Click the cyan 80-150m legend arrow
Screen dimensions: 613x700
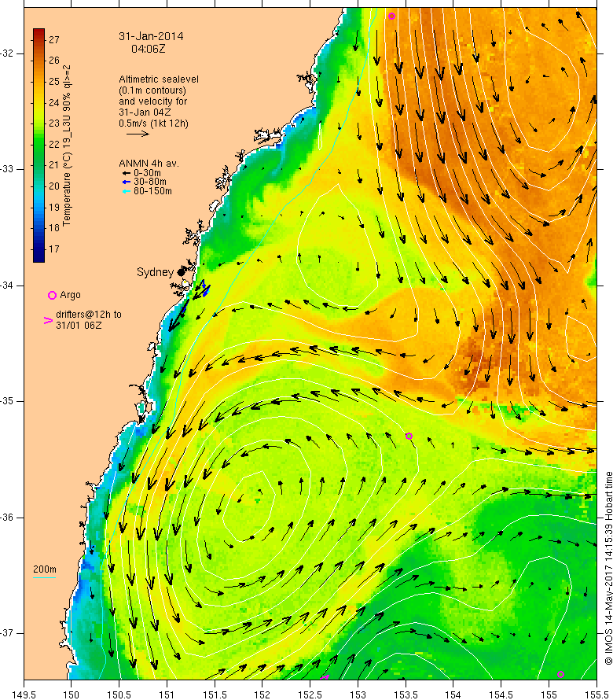pos(127,191)
